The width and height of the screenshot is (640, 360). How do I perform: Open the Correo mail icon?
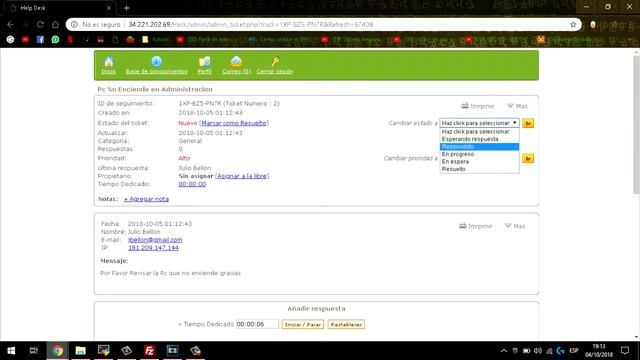[x=236, y=62]
